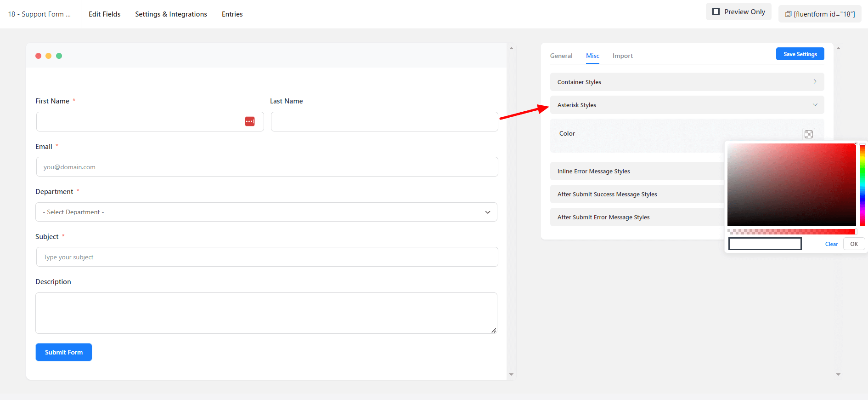
Task: Click the yellow window dot
Action: coord(49,56)
